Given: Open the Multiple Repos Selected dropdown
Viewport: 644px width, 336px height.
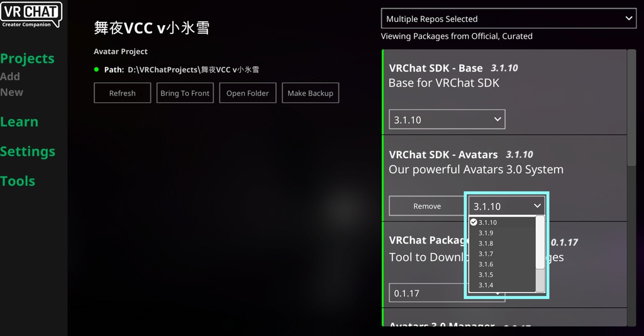Looking at the screenshot, I should click(508, 18).
